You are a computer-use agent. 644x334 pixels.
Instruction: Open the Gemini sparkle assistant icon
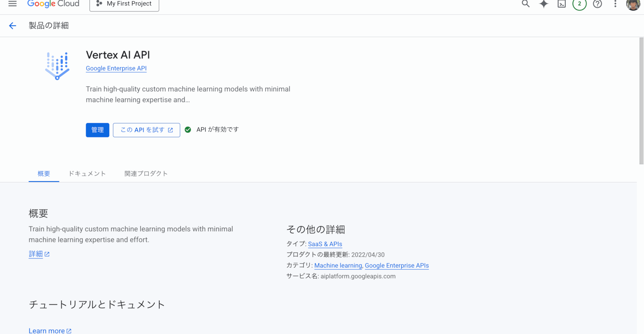pos(544,4)
